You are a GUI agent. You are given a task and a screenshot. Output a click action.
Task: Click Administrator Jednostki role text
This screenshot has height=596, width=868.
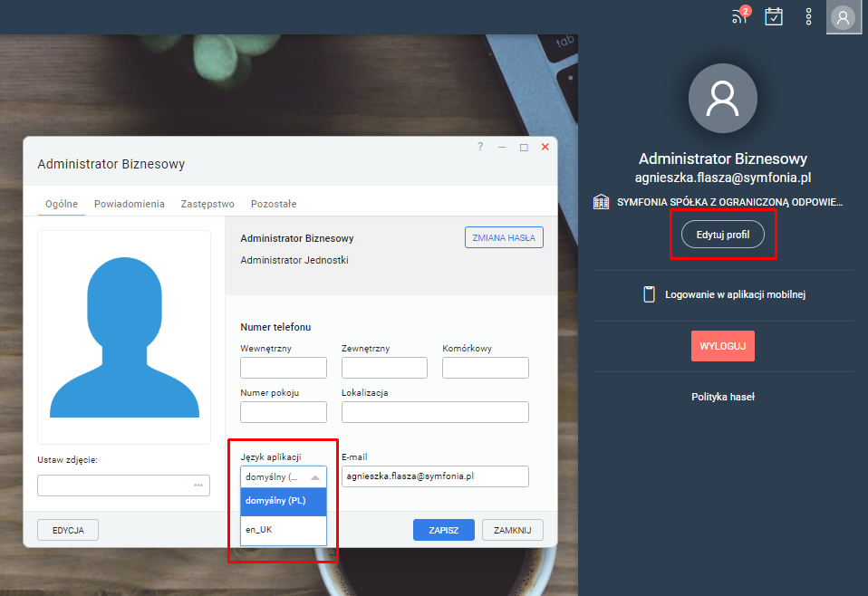294,260
